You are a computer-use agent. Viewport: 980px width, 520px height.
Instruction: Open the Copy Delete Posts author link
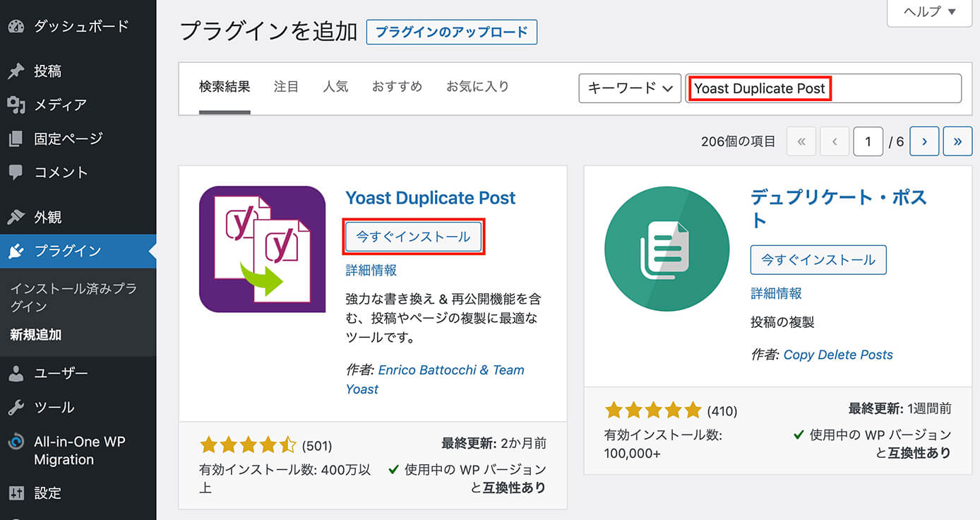click(x=838, y=355)
